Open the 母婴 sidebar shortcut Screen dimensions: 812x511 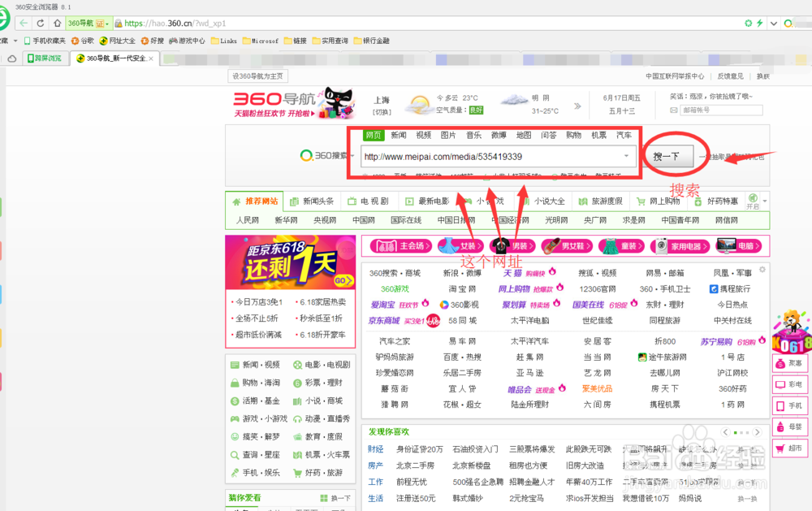pyautogui.click(x=790, y=427)
